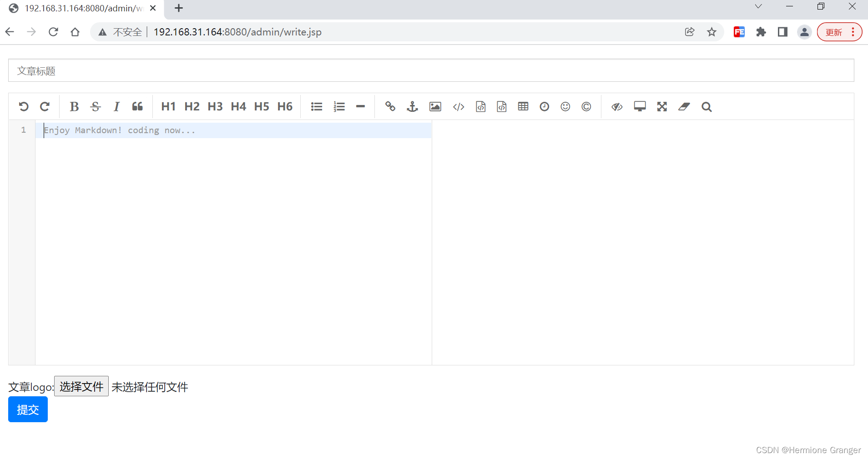Bookmark this page with the star icon
This screenshot has height=459, width=868.
coord(712,32)
